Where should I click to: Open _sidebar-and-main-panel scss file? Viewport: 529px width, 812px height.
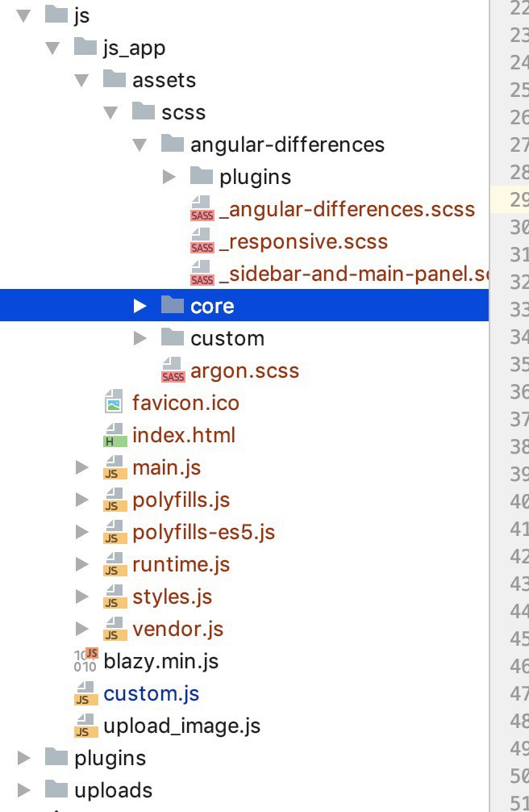355,274
